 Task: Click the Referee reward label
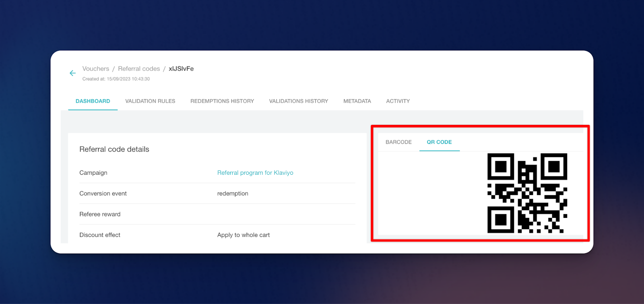click(100, 214)
